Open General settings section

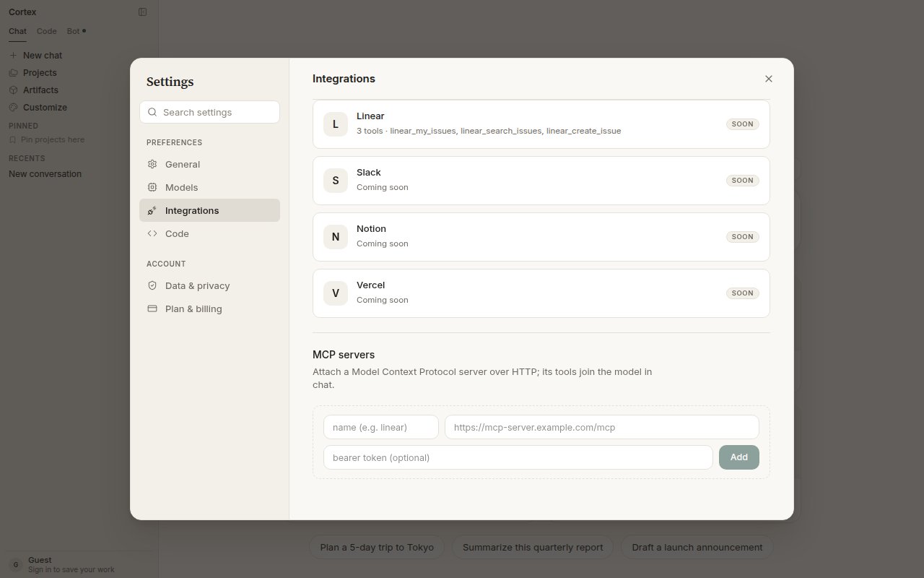pos(209,164)
